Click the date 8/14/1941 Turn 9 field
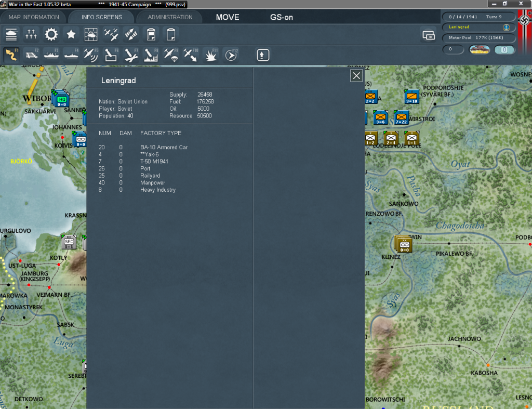Screen dimensions: 532x409 coord(478,17)
